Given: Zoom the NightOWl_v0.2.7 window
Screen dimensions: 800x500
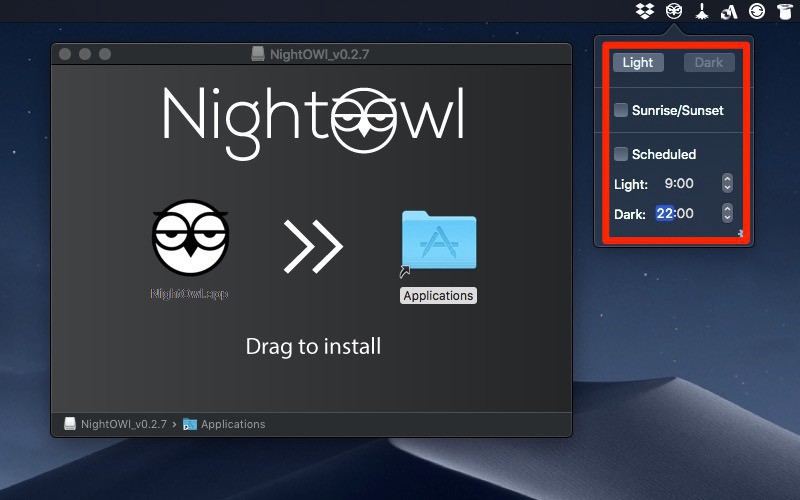Looking at the screenshot, I should point(105,54).
